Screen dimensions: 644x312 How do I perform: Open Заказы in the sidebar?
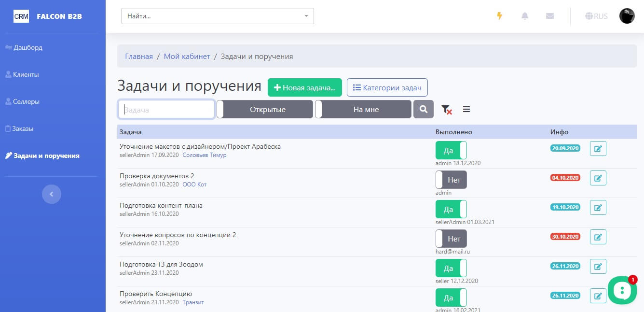[x=19, y=128]
